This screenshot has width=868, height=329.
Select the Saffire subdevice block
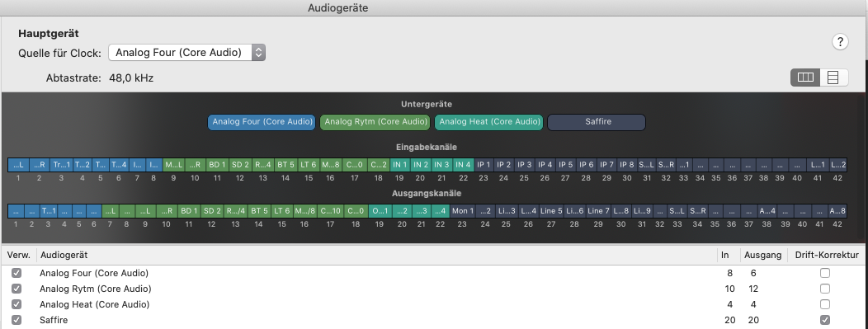click(x=597, y=122)
